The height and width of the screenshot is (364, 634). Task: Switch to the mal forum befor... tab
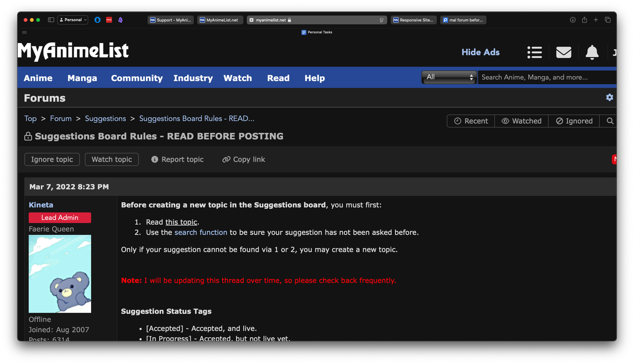[x=463, y=20]
